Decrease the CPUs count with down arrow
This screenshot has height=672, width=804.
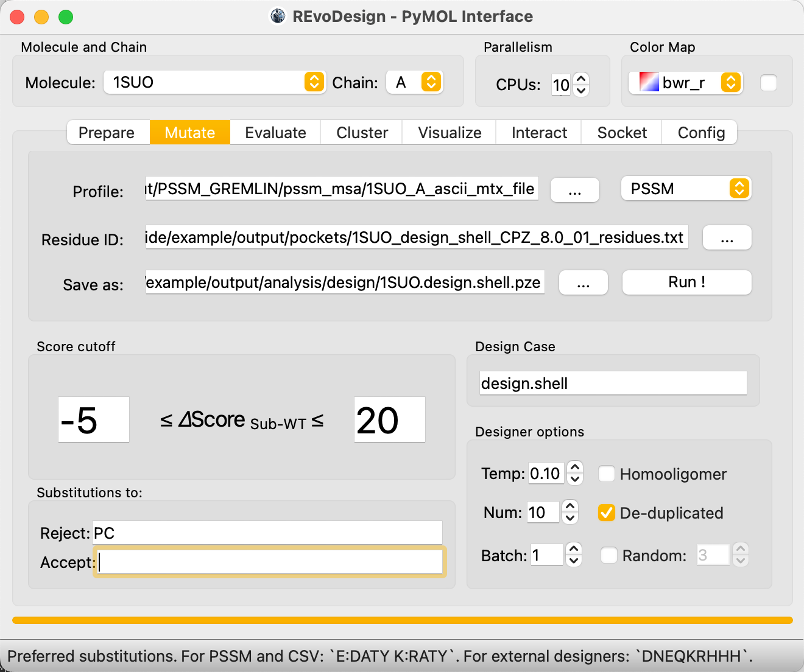581,91
